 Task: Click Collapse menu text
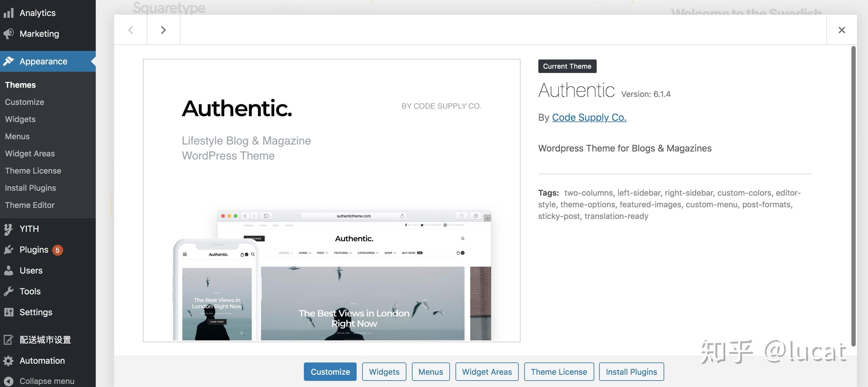[47, 381]
